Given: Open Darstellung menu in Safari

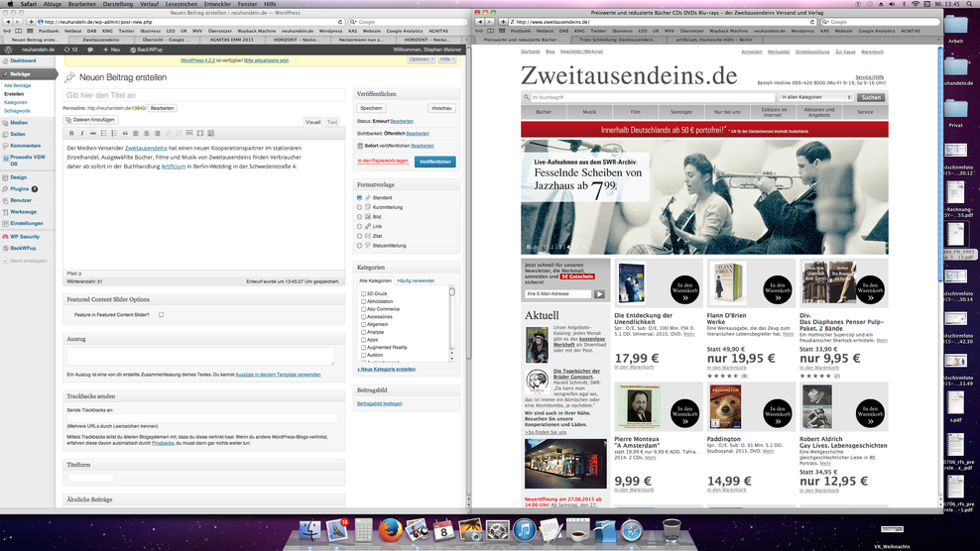Looking at the screenshot, I should tap(117, 4).
